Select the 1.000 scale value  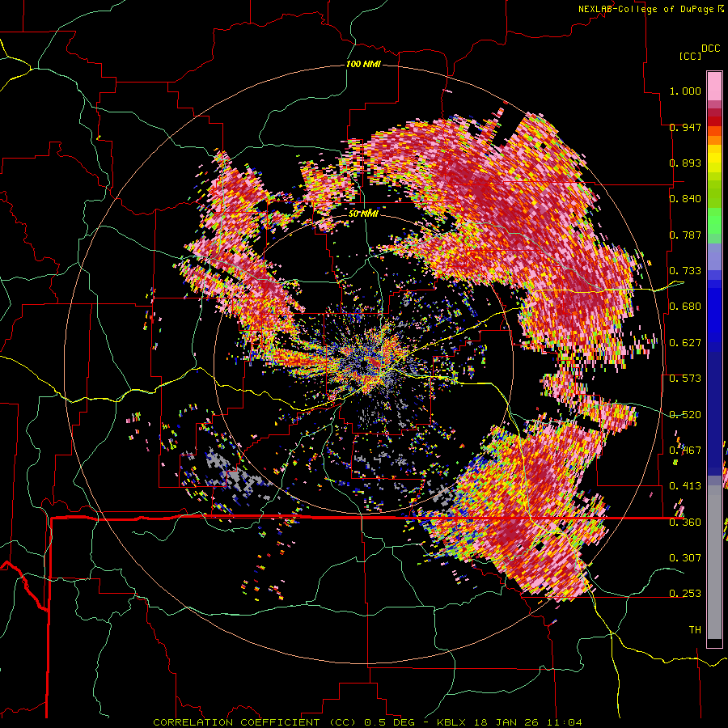(x=685, y=91)
